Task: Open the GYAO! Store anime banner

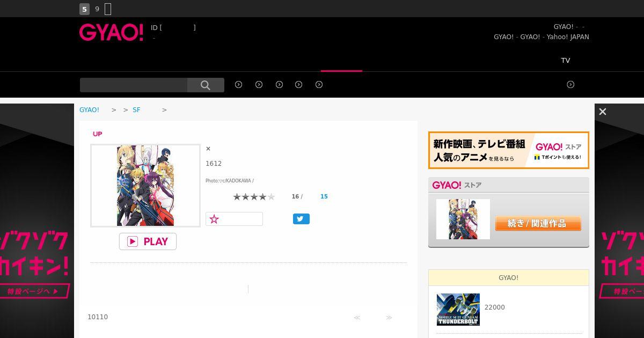Action: pos(509,150)
